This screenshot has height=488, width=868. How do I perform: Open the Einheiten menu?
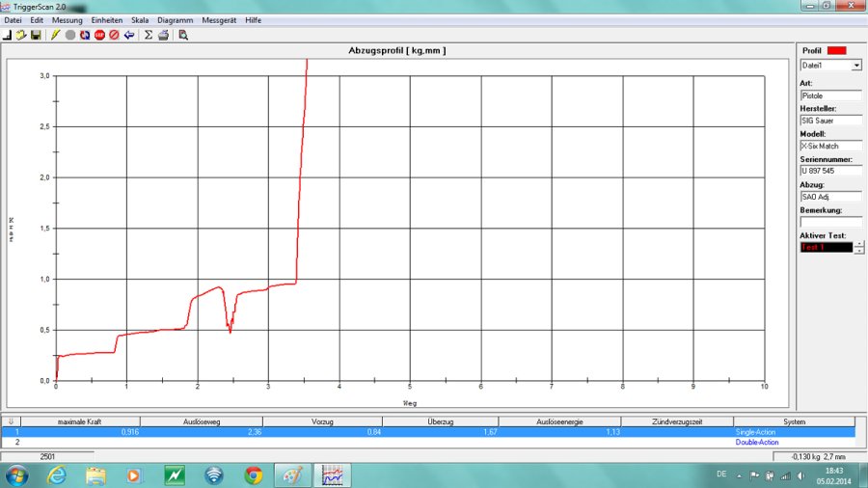pos(107,20)
